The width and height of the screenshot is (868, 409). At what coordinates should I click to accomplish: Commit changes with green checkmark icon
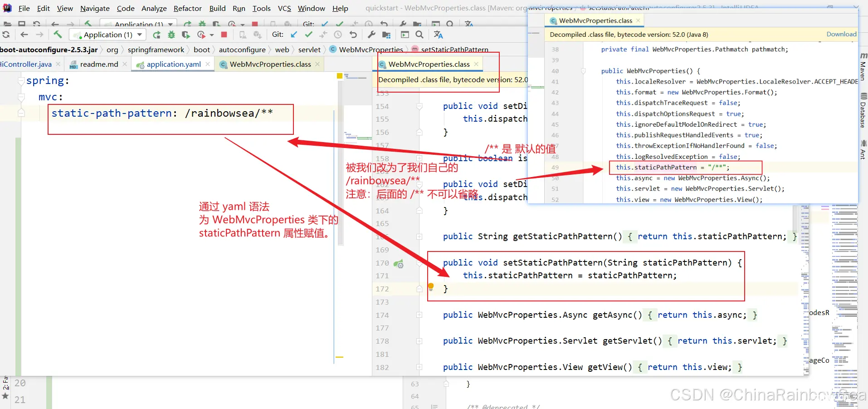309,34
